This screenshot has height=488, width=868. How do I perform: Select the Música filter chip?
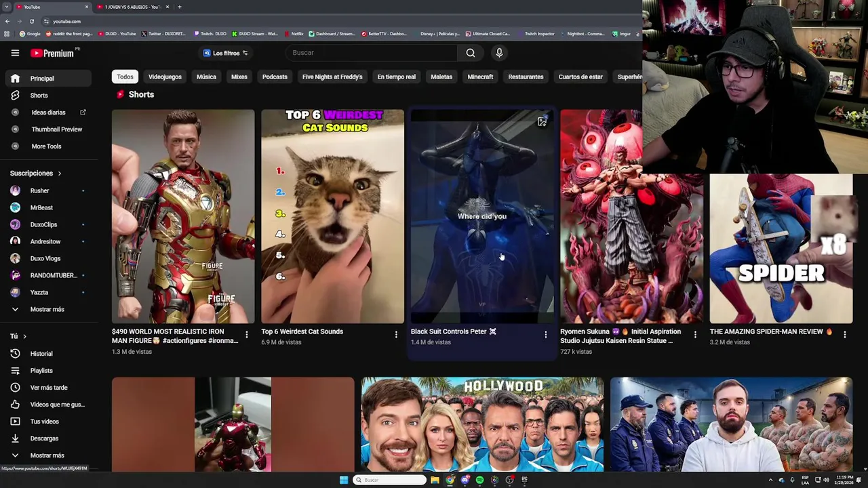206,77
